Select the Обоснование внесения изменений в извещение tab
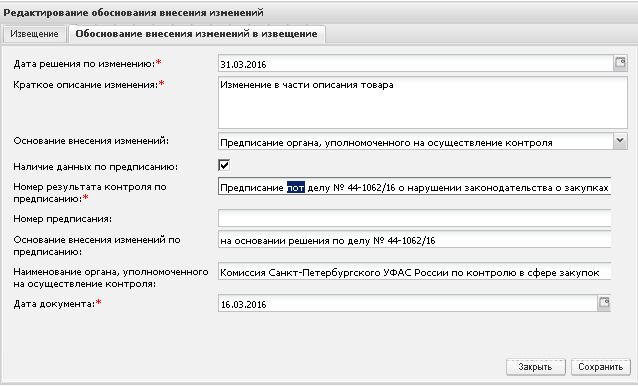 (196, 34)
